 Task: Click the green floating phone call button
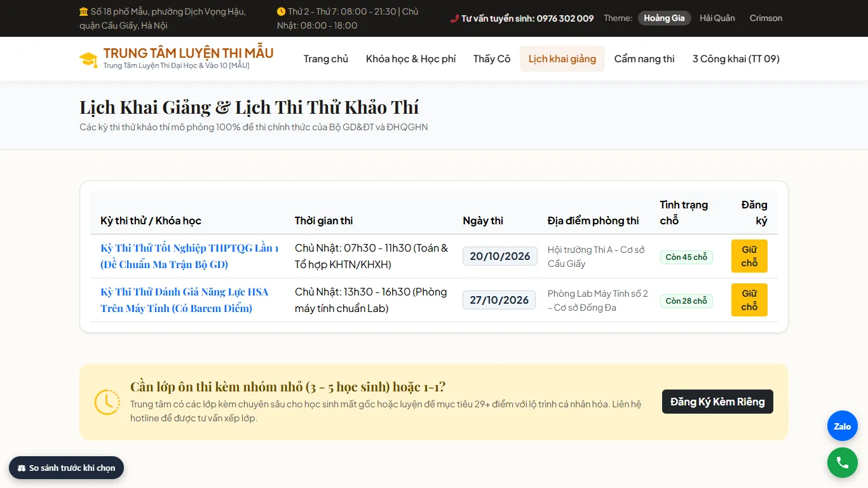pyautogui.click(x=843, y=463)
